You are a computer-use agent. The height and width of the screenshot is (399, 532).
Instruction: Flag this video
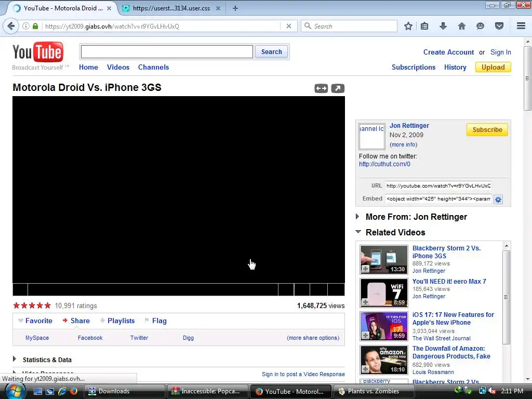159,321
